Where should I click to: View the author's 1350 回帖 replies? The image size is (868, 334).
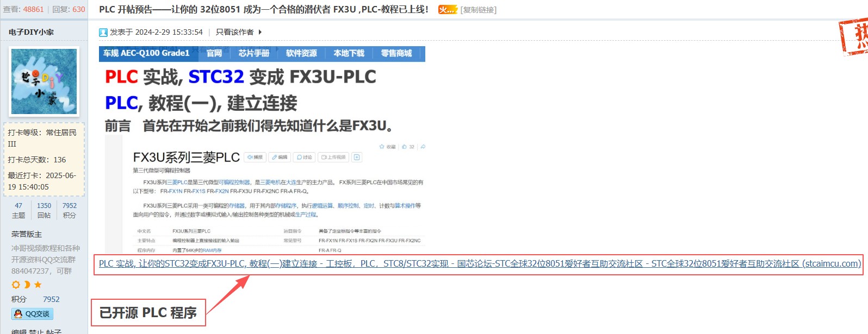point(44,210)
